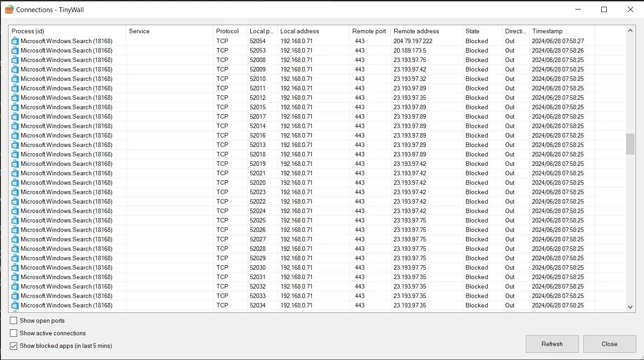Click the scrollbar down arrow of the list
The height and width of the screenshot is (360, 644).
point(630,307)
